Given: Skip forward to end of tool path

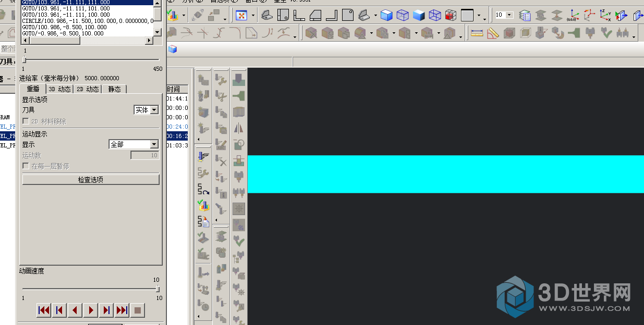Looking at the screenshot, I should coord(122,310).
